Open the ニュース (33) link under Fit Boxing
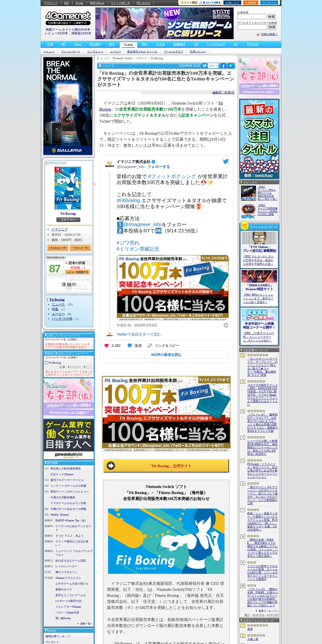The height and width of the screenshot is (644, 322). pos(58,304)
